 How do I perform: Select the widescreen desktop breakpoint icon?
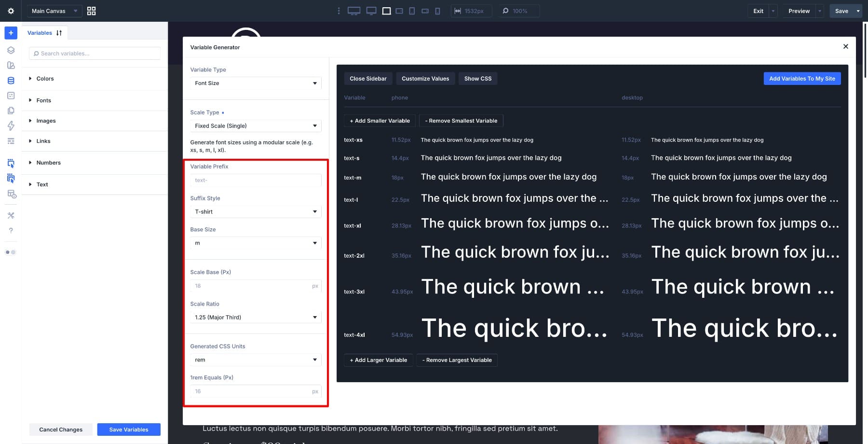pos(354,11)
